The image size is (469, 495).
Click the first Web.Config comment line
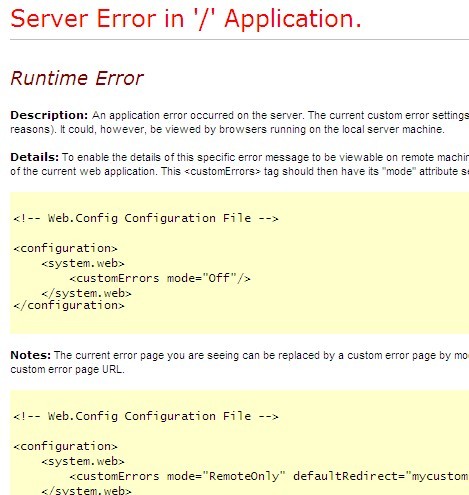(x=146, y=218)
